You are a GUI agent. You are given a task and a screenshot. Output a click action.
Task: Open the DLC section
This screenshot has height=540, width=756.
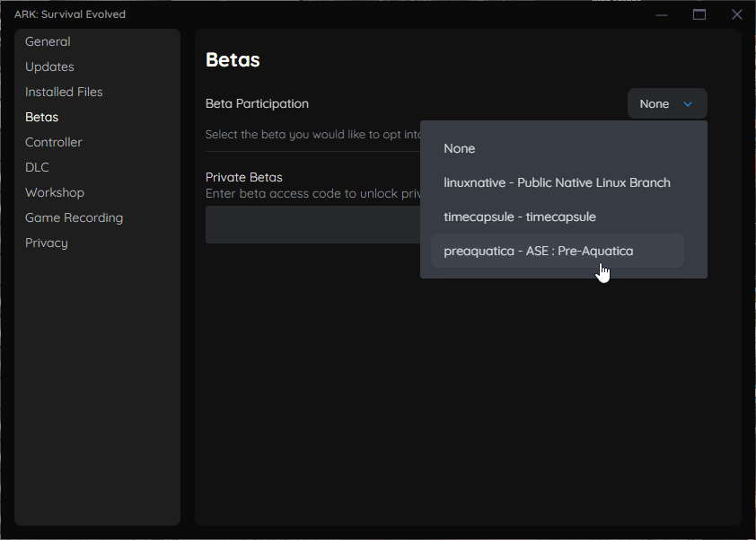click(37, 167)
